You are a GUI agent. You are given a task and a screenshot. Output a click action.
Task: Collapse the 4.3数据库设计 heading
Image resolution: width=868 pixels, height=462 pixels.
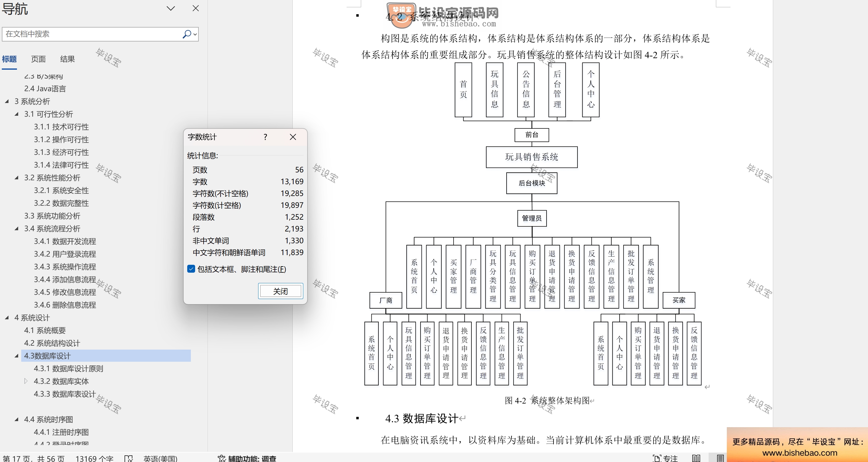pyautogui.click(x=16, y=356)
